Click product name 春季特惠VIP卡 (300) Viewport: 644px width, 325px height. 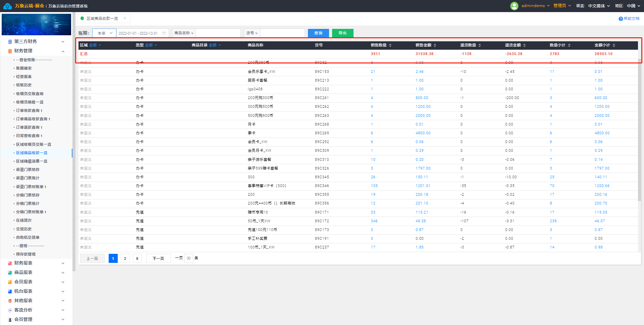click(267, 186)
